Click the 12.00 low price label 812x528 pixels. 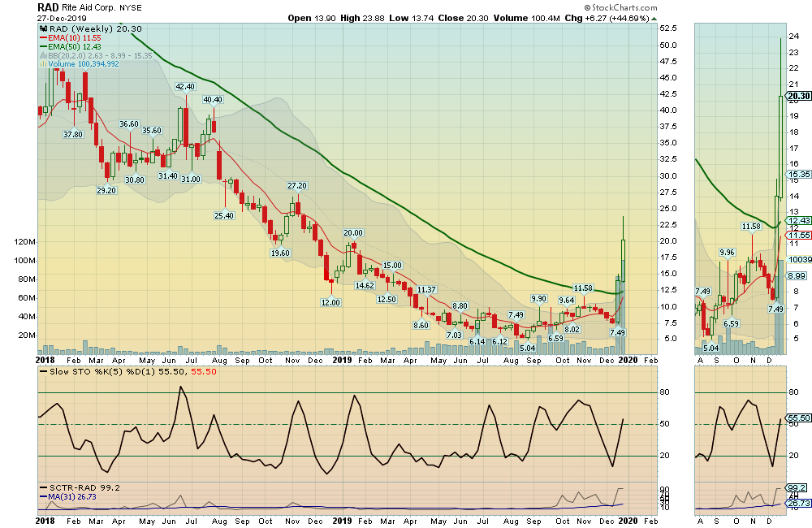pos(330,302)
